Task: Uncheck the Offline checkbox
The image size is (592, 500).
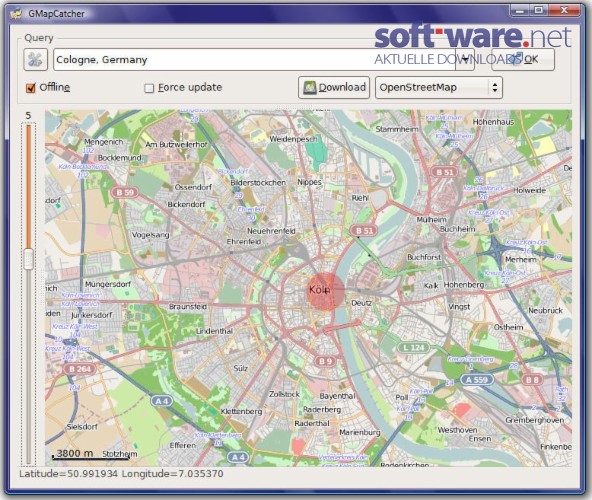Action: pyautogui.click(x=30, y=88)
